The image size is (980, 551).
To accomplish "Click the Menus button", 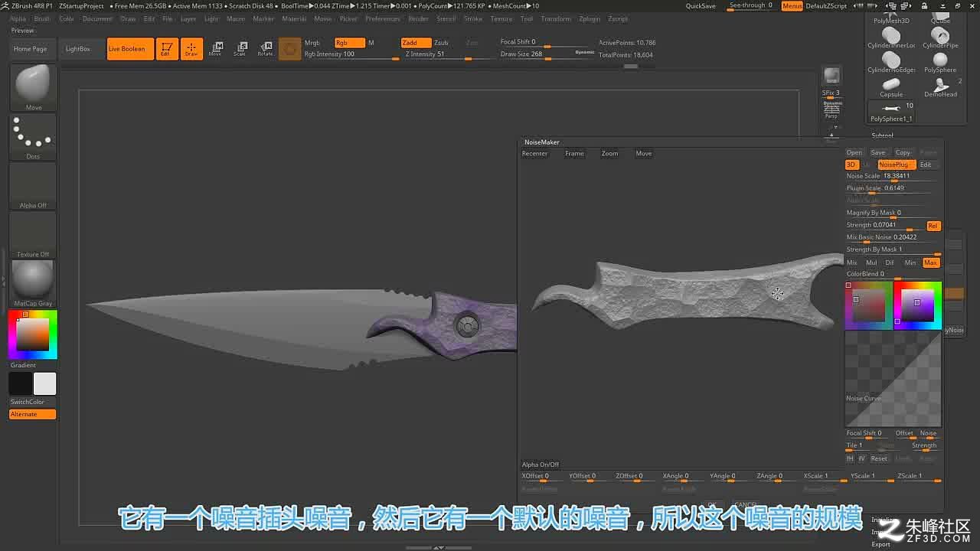I will (x=792, y=6).
